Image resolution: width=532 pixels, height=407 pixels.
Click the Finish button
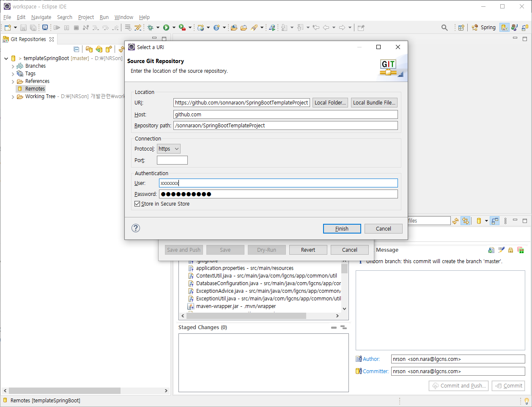coord(342,228)
